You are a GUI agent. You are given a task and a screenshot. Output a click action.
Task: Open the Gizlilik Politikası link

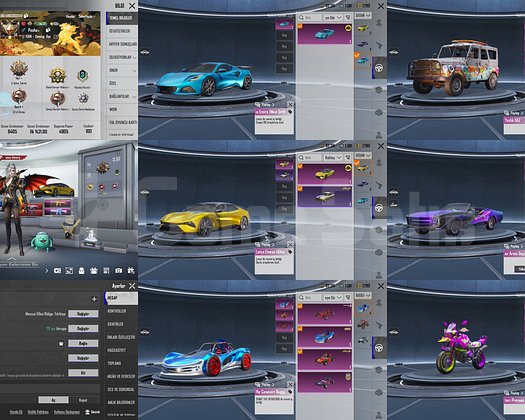click(38, 412)
